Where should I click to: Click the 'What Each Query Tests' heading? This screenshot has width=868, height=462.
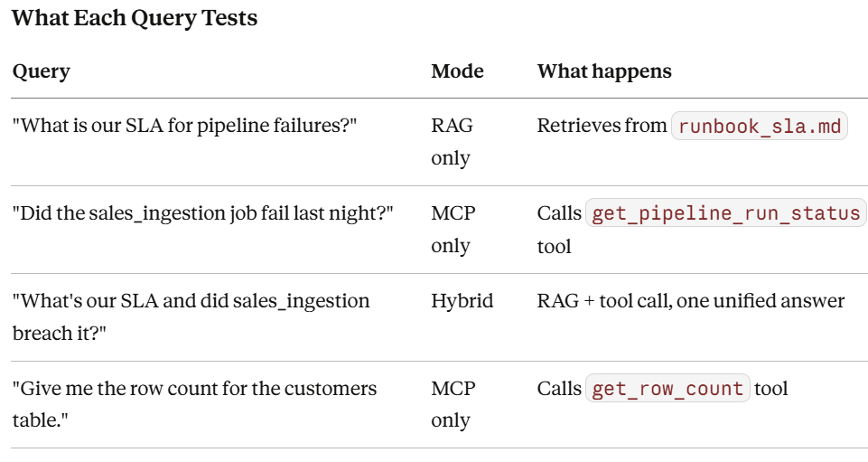tap(135, 18)
